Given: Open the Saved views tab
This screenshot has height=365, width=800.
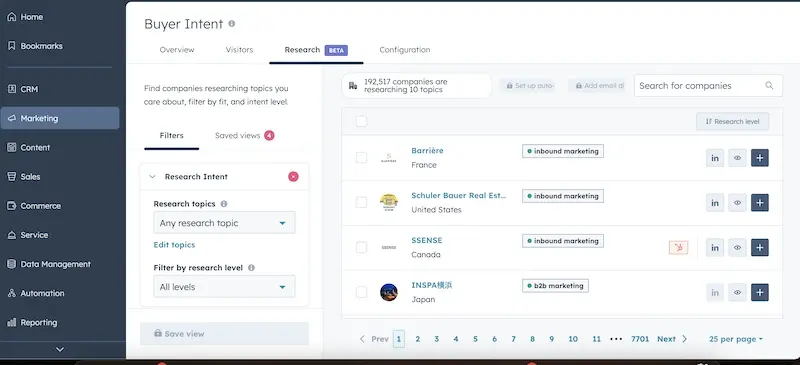Looking at the screenshot, I should click(x=244, y=136).
